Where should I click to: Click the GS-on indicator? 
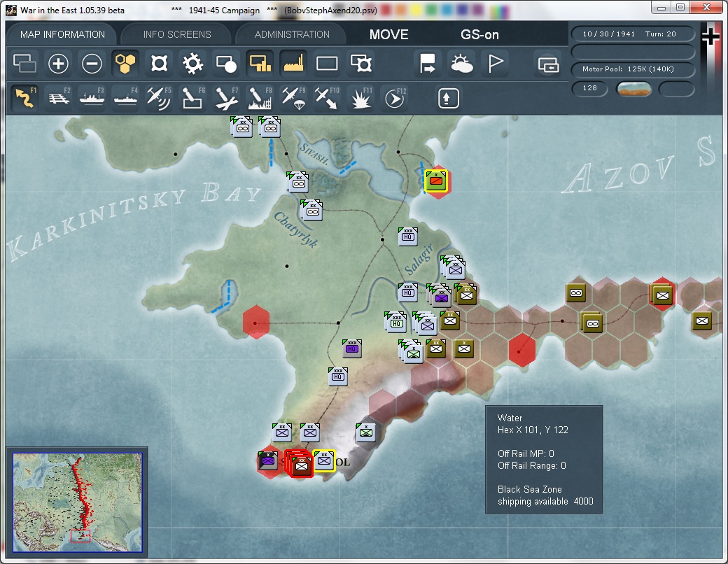pyautogui.click(x=479, y=34)
